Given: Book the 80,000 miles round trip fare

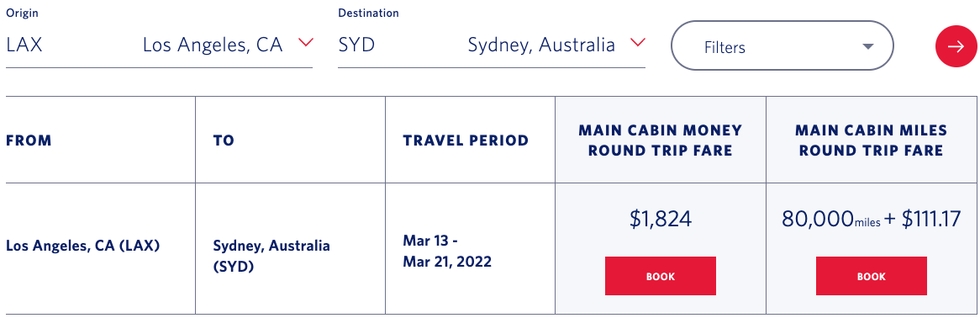Looking at the screenshot, I should pyautogui.click(x=872, y=276).
